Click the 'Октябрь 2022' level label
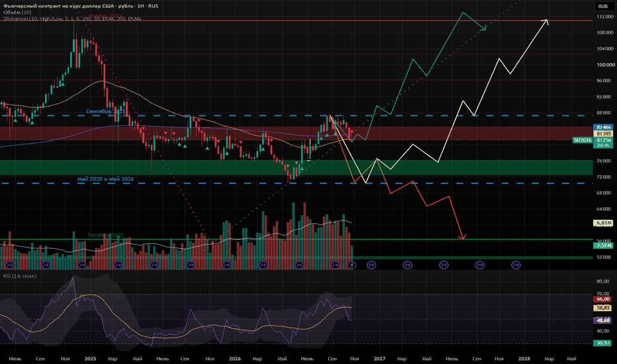 [x=105, y=235]
